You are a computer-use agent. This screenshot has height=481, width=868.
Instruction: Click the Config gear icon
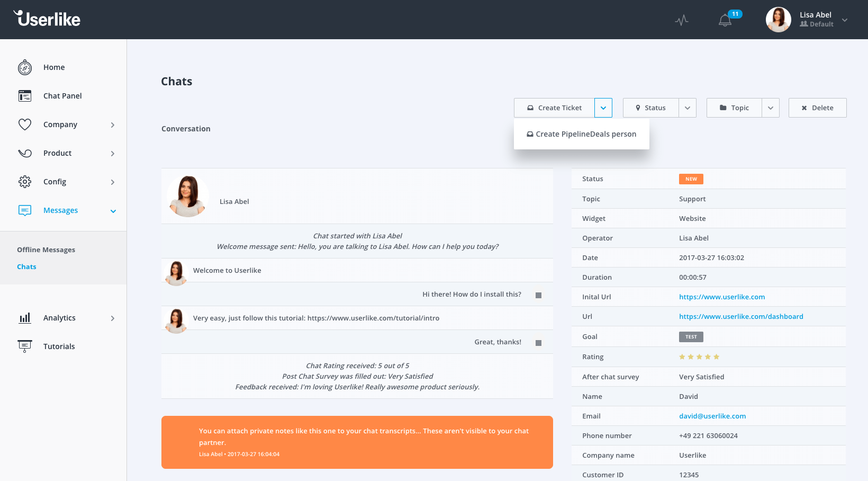click(25, 182)
